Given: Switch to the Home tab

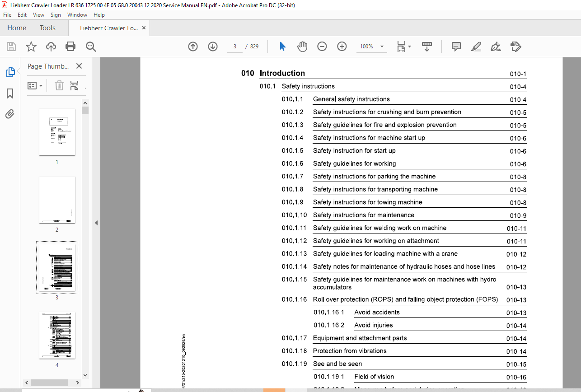Looking at the screenshot, I should pyautogui.click(x=17, y=28).
